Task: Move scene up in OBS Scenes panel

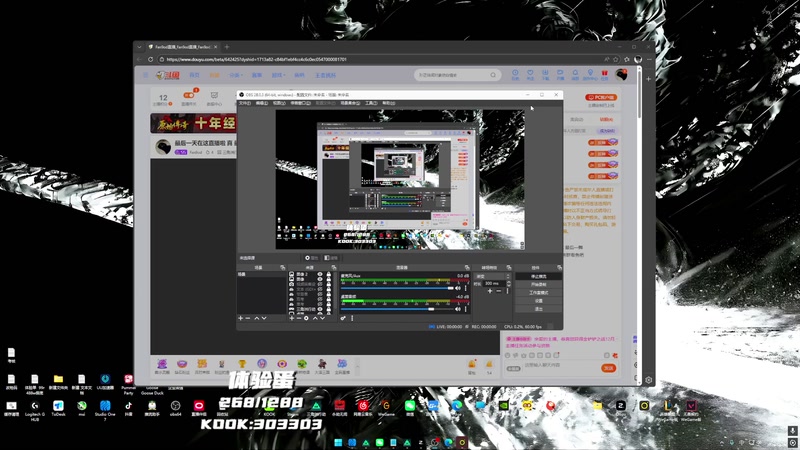Action: coord(257,318)
